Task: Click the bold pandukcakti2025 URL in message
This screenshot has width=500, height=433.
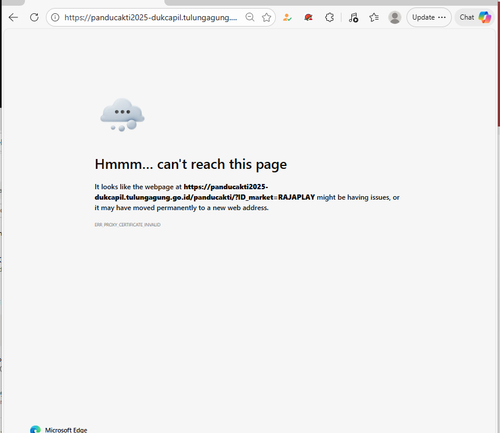Action: (x=205, y=192)
